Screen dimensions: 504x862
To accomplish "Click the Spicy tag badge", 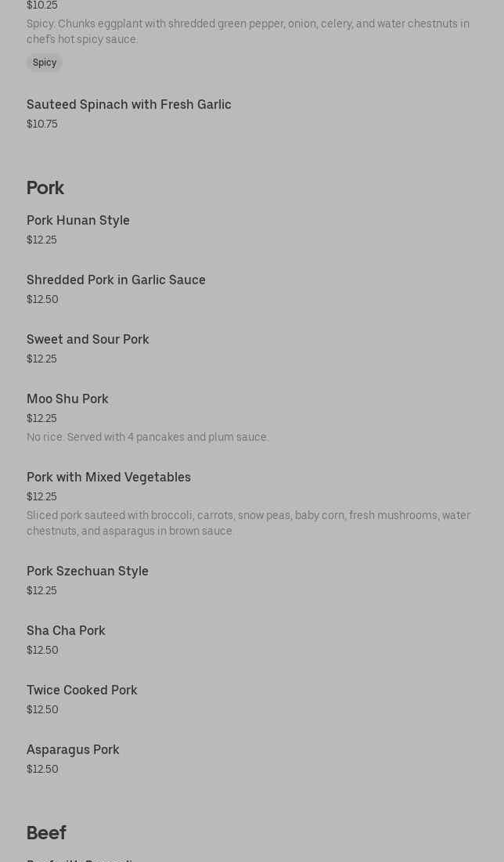I will pos(45,63).
